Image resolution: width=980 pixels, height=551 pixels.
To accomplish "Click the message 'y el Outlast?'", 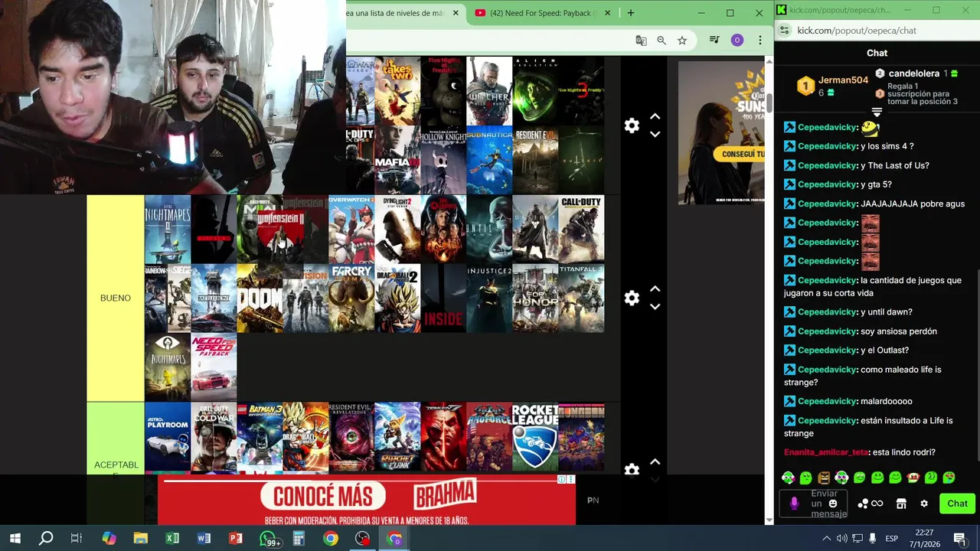I will [884, 350].
